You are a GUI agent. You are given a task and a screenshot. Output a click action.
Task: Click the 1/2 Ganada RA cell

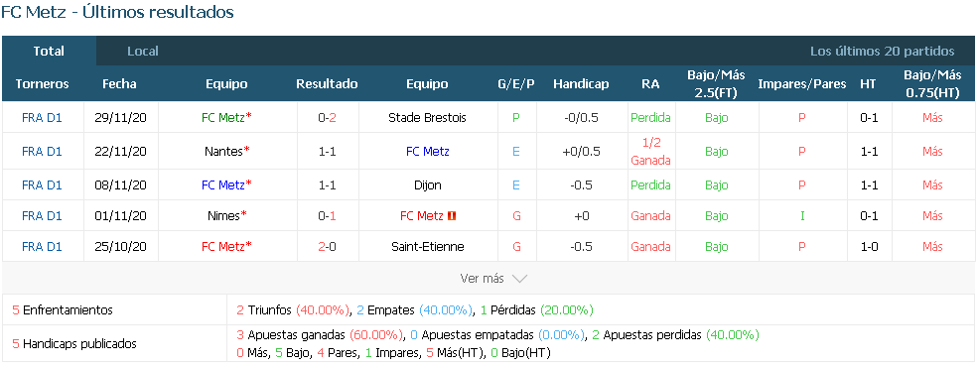[650, 151]
